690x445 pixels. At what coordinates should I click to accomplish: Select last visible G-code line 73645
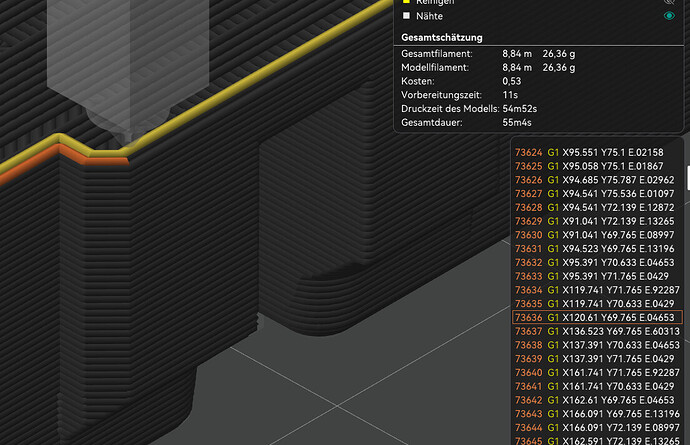(596, 440)
